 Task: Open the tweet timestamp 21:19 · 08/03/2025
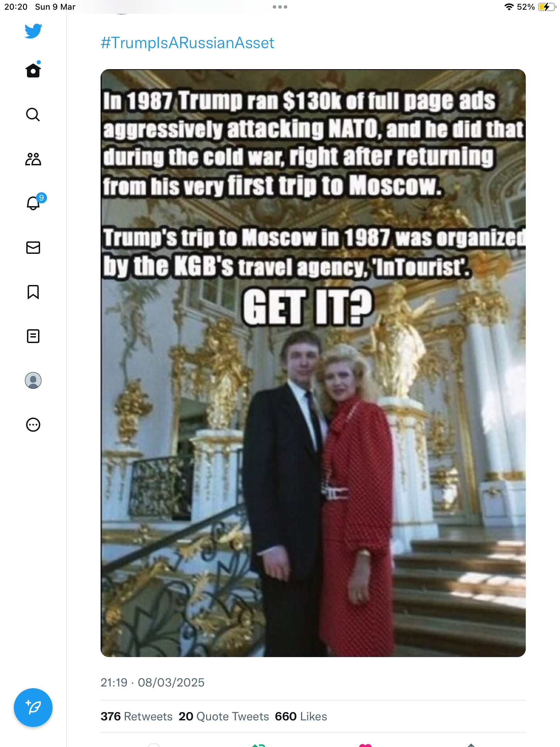tap(152, 682)
